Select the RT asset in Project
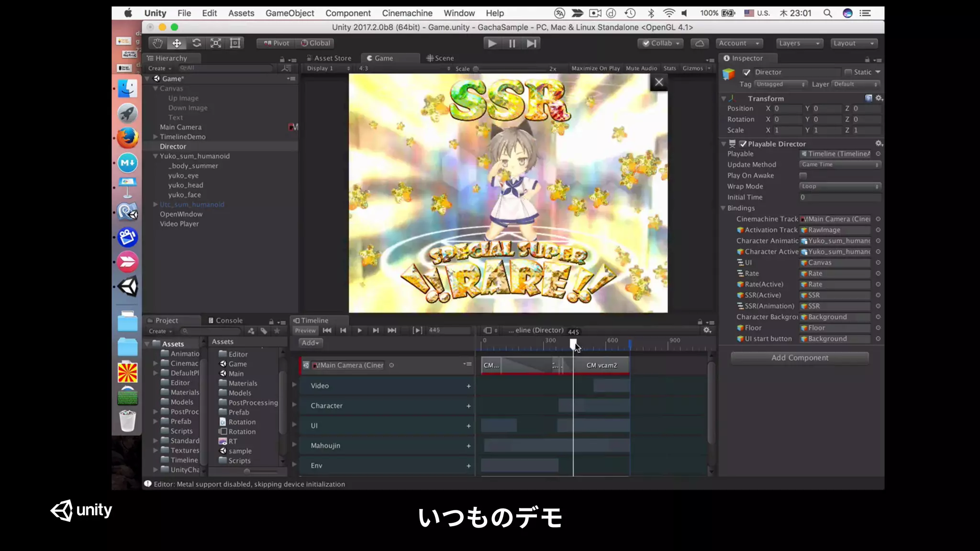 (x=228, y=441)
